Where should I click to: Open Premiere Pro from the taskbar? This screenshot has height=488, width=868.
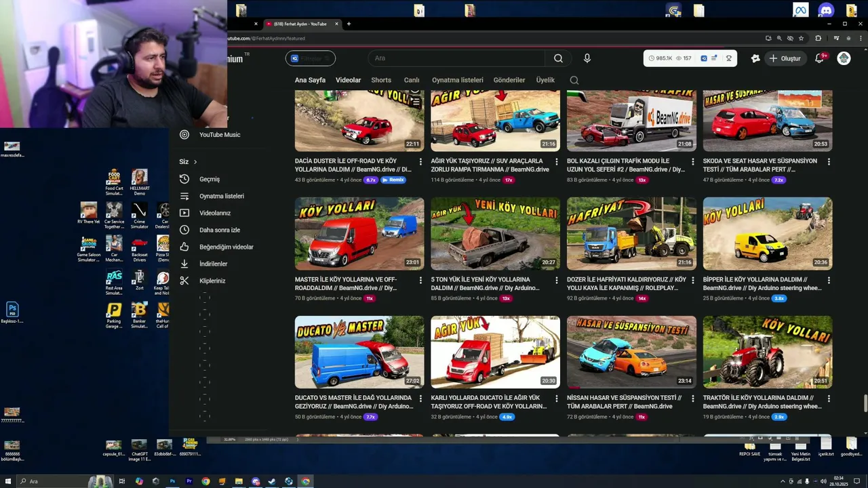point(189,481)
